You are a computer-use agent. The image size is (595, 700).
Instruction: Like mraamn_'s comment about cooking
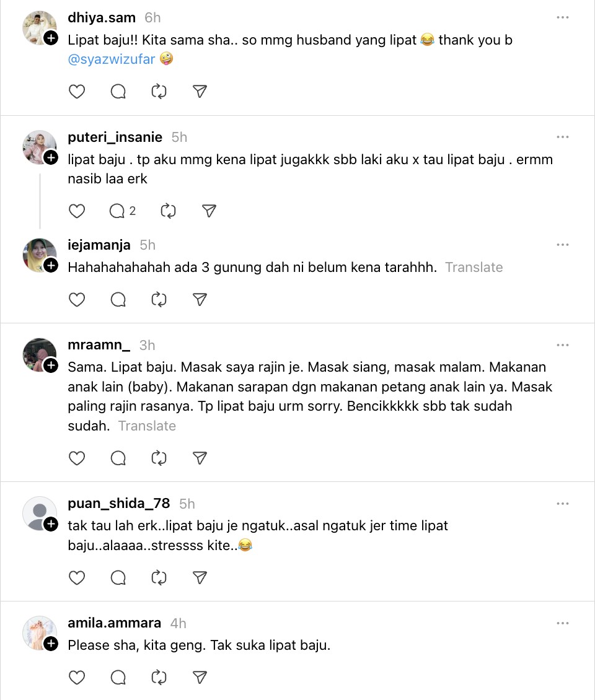[x=76, y=458]
